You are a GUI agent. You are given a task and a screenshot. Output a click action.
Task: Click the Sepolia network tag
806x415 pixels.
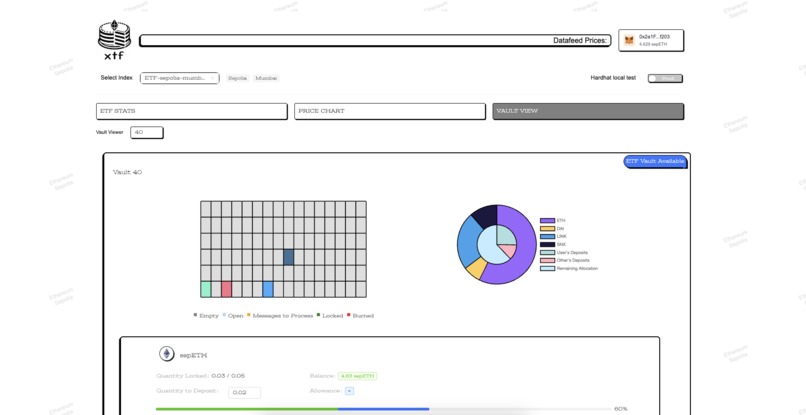pos(237,78)
